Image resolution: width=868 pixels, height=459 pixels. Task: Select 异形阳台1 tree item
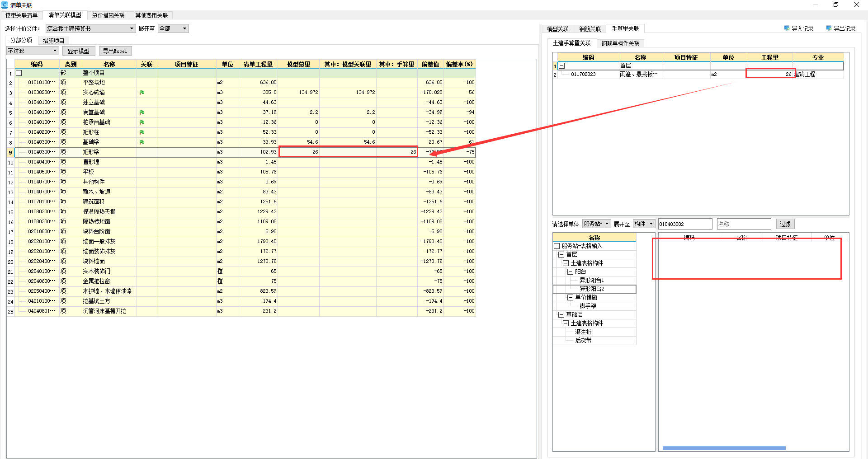592,281
